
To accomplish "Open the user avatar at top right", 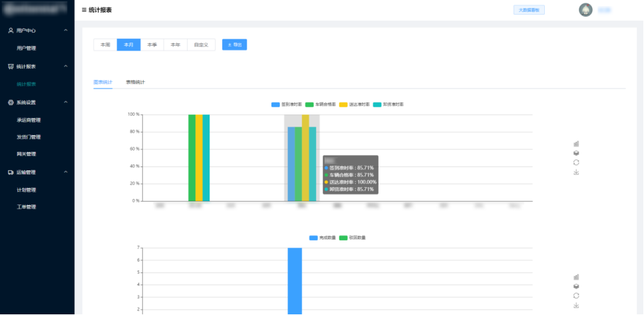I will pyautogui.click(x=585, y=10).
